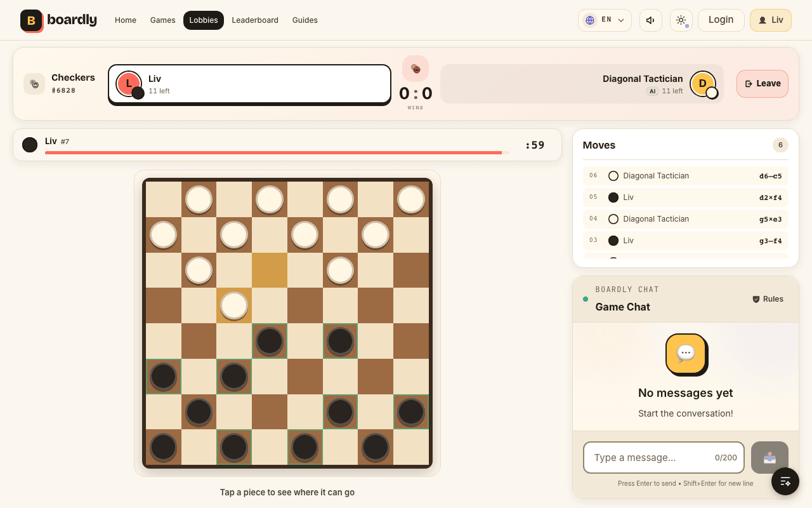This screenshot has width=812, height=508.
Task: Click the yellow chat bubble icon
Action: [x=686, y=354]
